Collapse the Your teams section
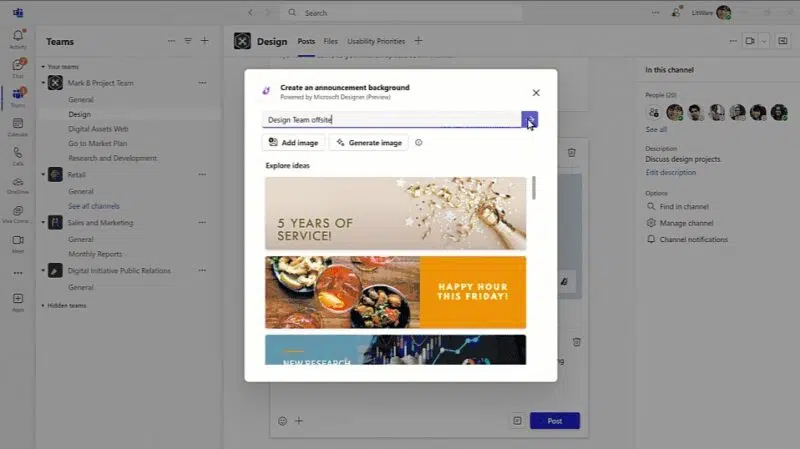 click(x=43, y=67)
